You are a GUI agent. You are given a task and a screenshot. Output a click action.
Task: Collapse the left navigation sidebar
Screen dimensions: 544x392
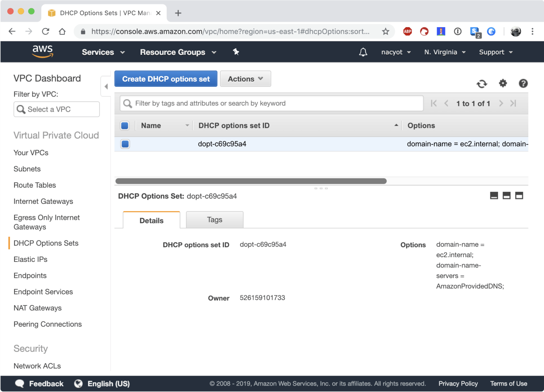point(106,87)
